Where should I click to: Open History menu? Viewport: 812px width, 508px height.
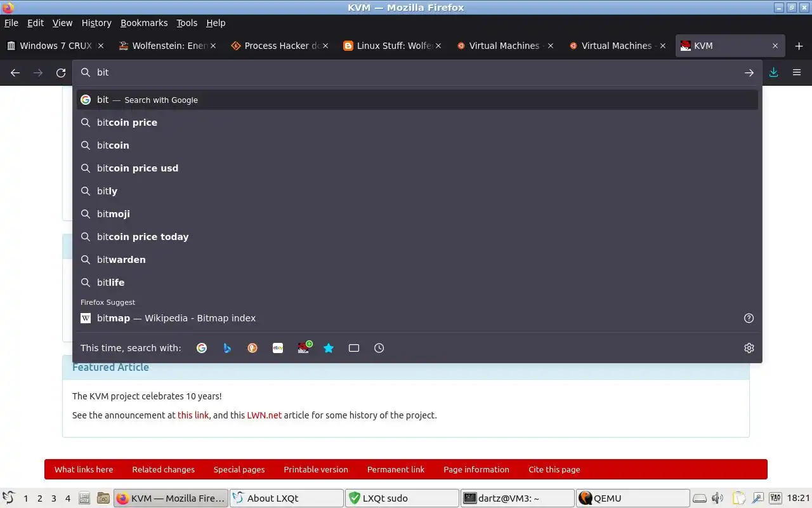(96, 23)
